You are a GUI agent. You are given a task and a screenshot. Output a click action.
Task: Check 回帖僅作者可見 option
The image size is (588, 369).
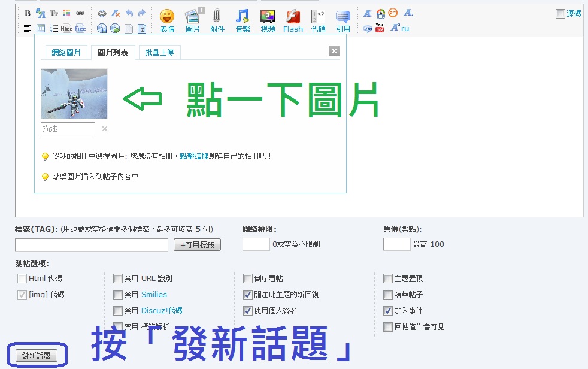[x=388, y=327]
